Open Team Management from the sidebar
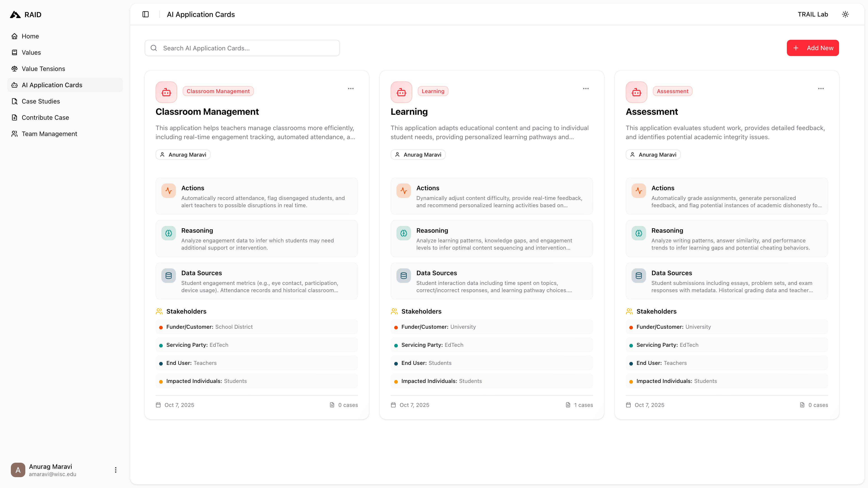The image size is (868, 488). pos(49,134)
